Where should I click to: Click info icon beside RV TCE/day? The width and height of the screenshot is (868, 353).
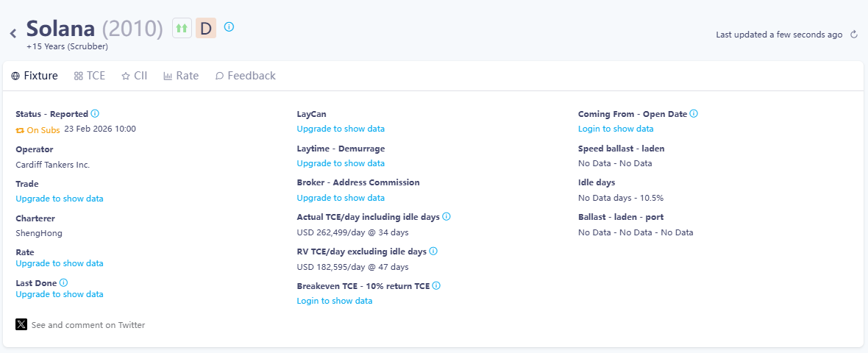click(433, 252)
